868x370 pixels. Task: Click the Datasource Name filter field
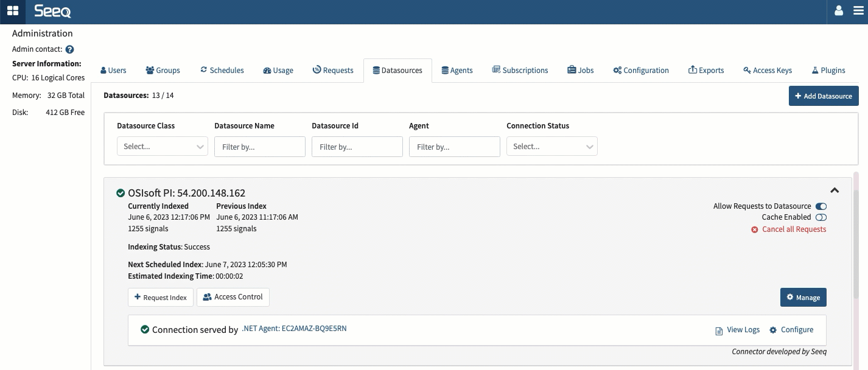point(259,147)
